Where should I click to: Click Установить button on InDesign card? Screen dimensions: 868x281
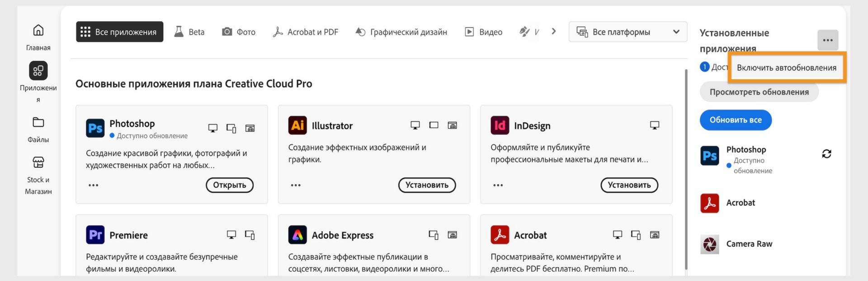pos(629,185)
